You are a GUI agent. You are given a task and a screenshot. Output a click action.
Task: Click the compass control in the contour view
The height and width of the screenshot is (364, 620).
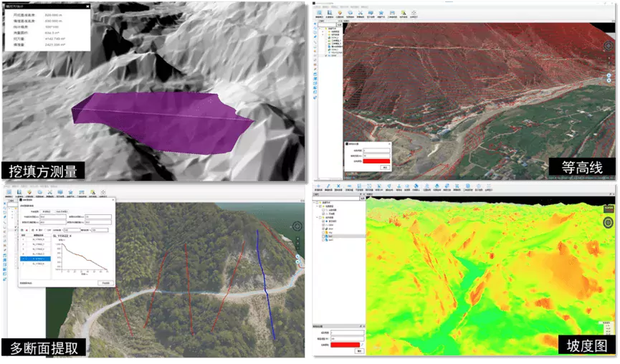(607, 44)
